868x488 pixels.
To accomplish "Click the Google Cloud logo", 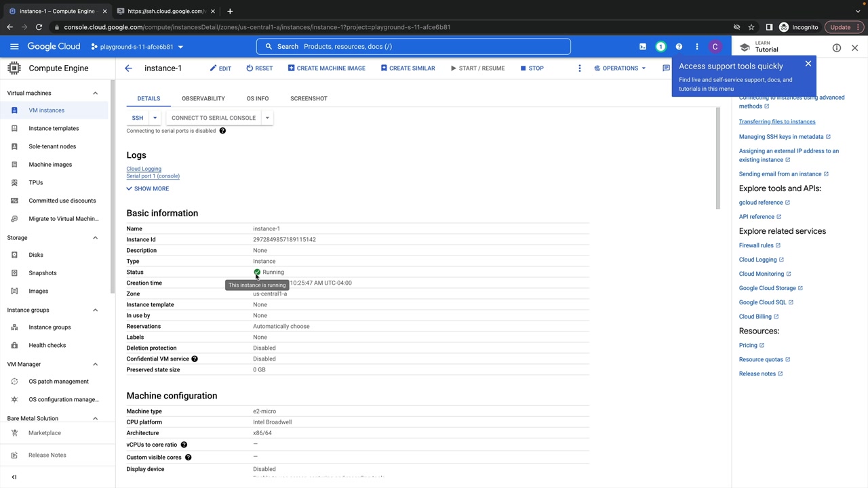I will click(x=54, y=47).
